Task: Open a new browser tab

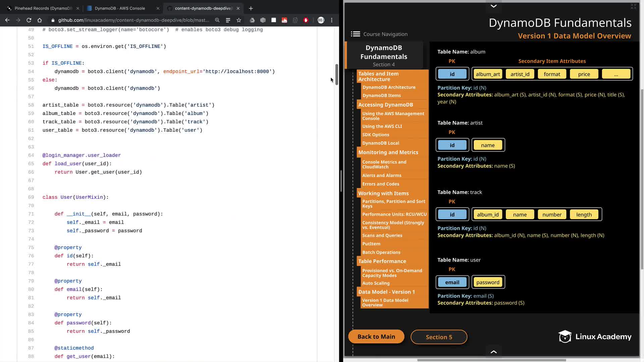Action: click(x=251, y=8)
